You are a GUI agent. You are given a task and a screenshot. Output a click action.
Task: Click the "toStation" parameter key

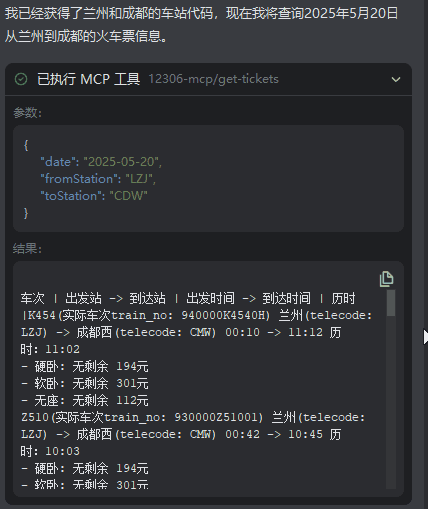click(70, 196)
